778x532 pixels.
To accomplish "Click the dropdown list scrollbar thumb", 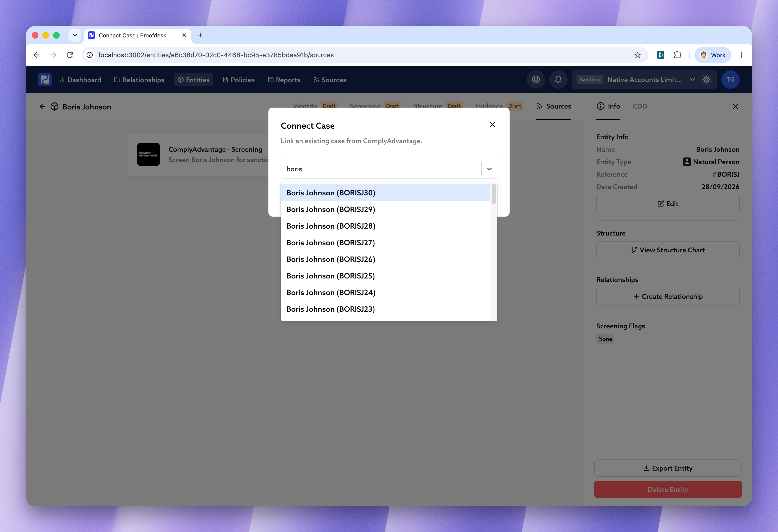I will pos(493,194).
